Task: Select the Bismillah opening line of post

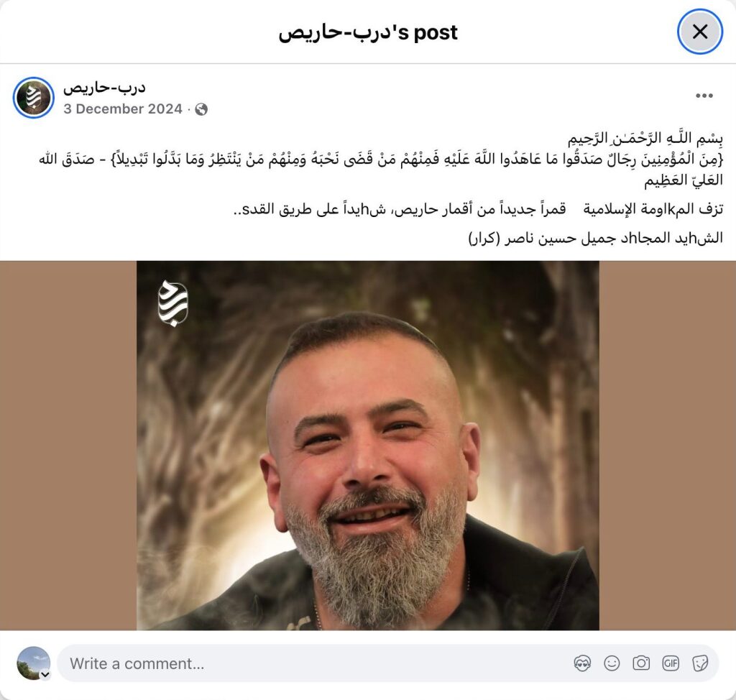Action: point(645,139)
